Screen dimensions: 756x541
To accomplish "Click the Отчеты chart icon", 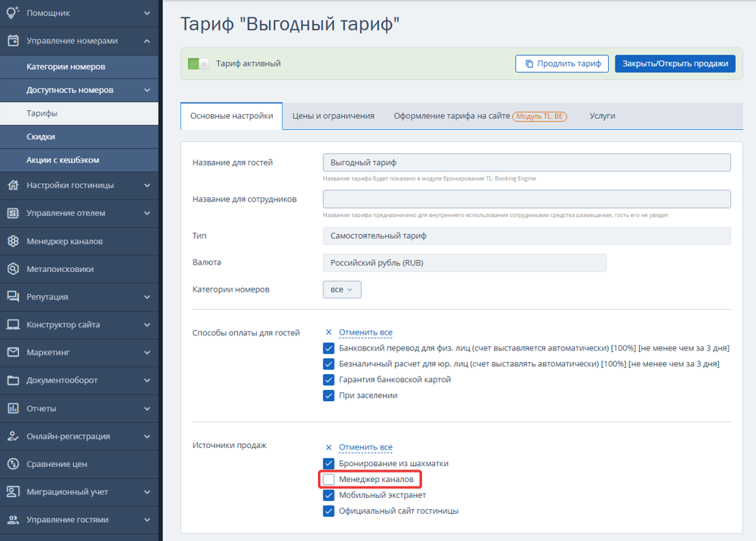I will [13, 409].
